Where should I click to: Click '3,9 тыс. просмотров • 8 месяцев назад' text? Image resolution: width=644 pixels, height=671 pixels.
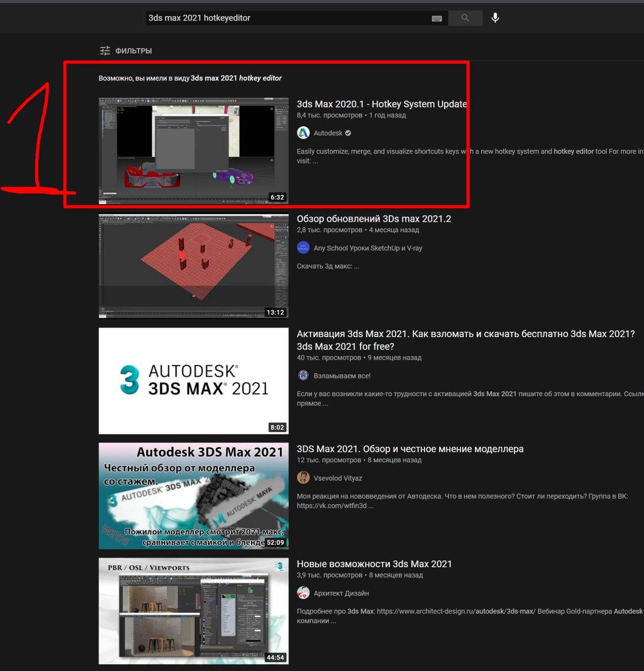click(x=360, y=575)
